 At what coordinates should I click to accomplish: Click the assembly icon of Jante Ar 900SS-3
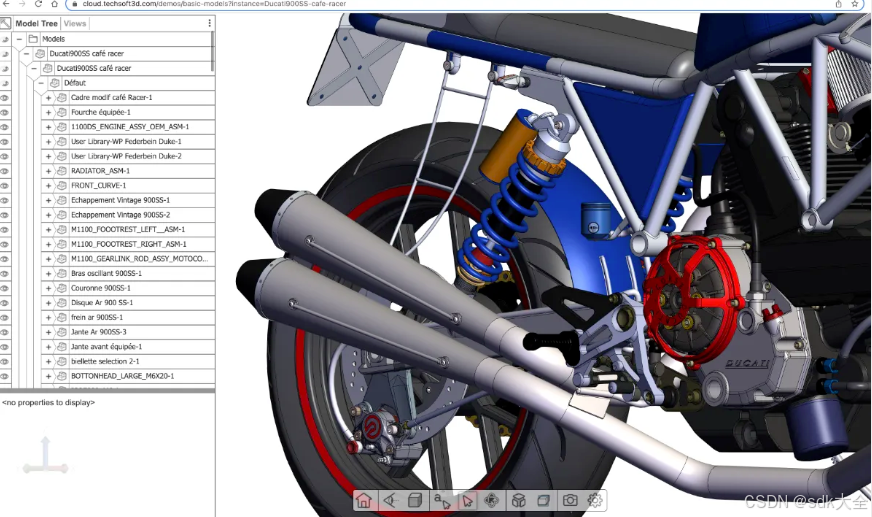point(62,332)
